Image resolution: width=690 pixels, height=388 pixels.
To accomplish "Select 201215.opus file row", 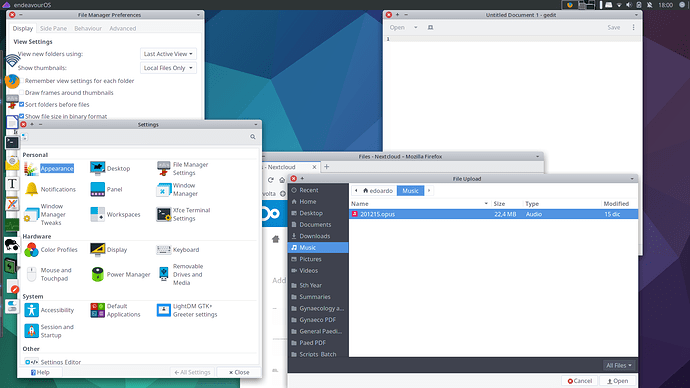I will pyautogui.click(x=493, y=214).
